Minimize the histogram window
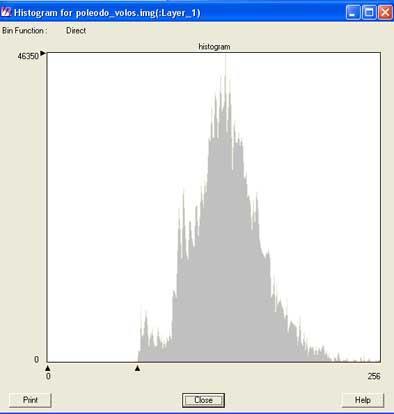Screen dimensions: 394x414 353,13
